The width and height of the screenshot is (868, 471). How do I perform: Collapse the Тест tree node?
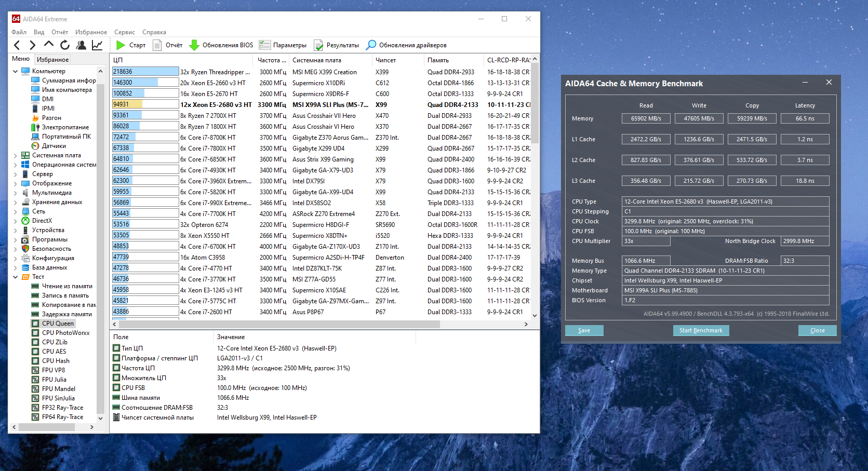[16, 277]
